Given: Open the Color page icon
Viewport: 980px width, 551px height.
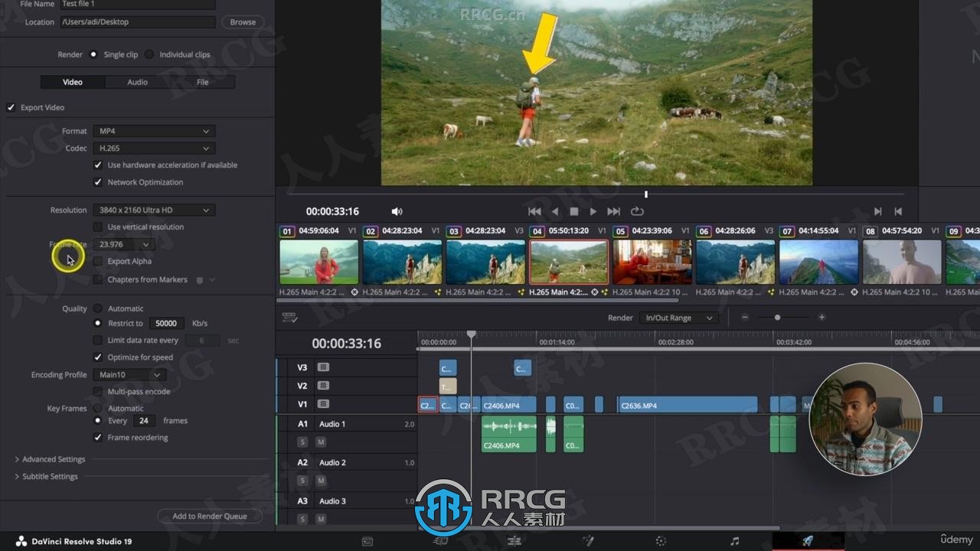Looking at the screenshot, I should click(x=661, y=541).
